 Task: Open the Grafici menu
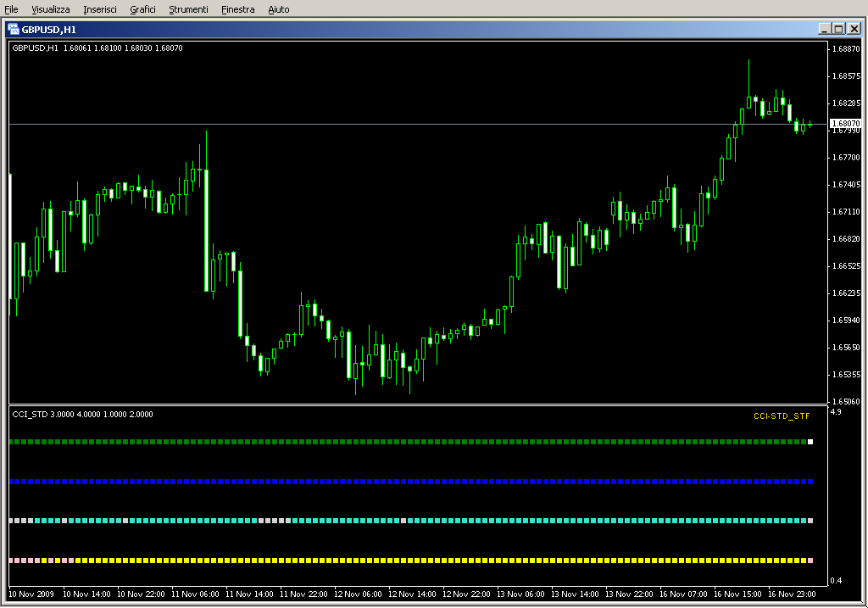click(142, 9)
